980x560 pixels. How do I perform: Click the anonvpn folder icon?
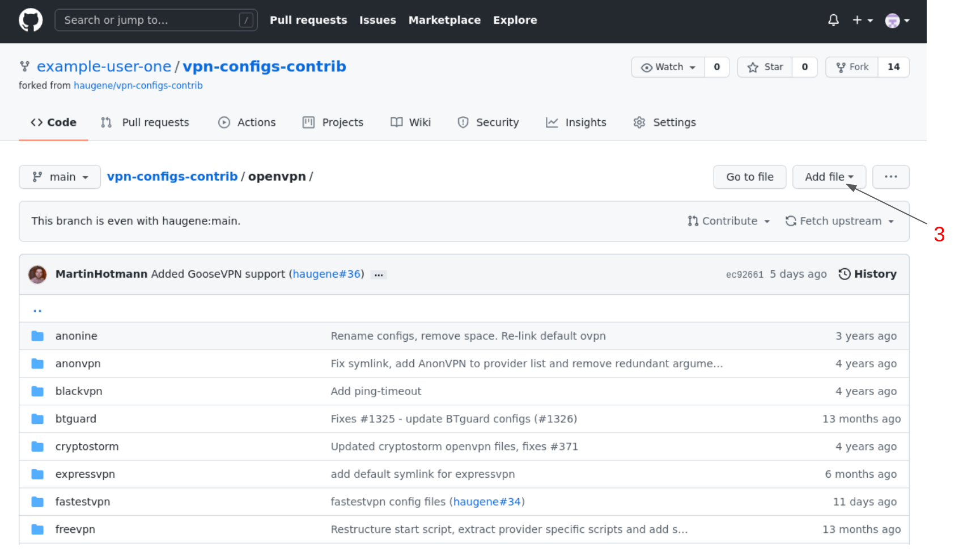[37, 364]
